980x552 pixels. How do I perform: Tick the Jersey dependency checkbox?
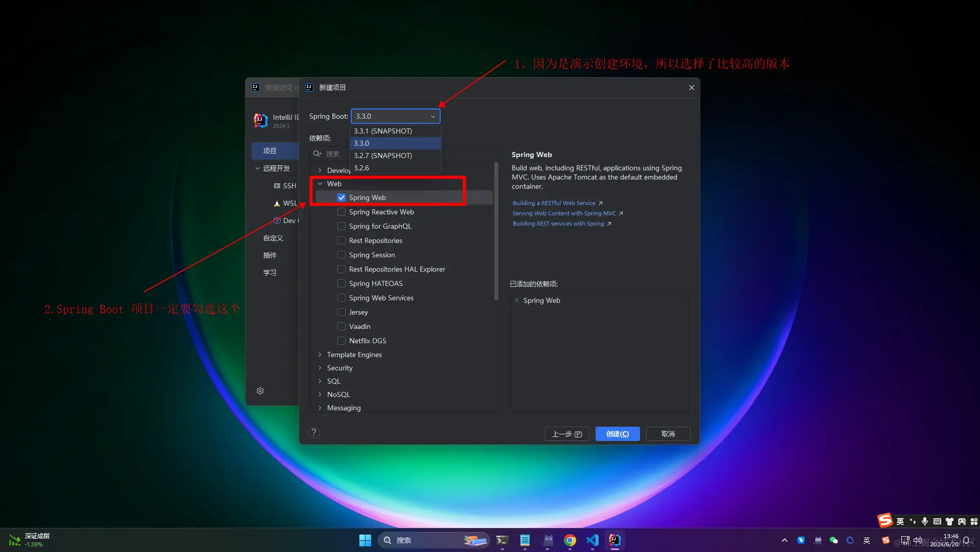pos(341,312)
